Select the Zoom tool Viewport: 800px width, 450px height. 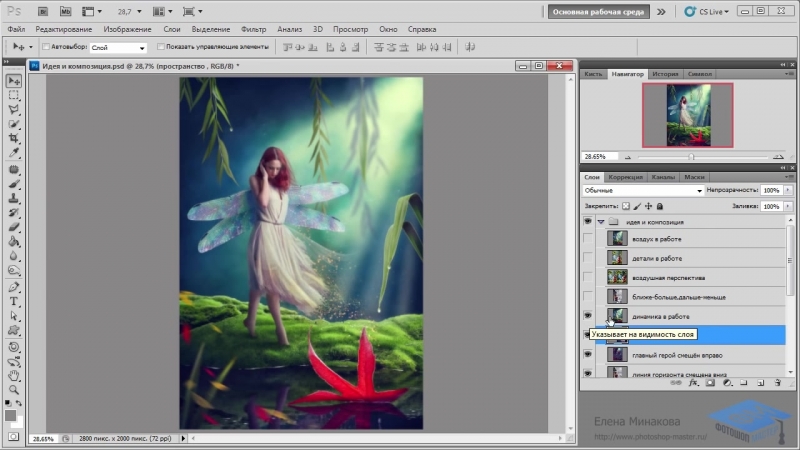14,390
